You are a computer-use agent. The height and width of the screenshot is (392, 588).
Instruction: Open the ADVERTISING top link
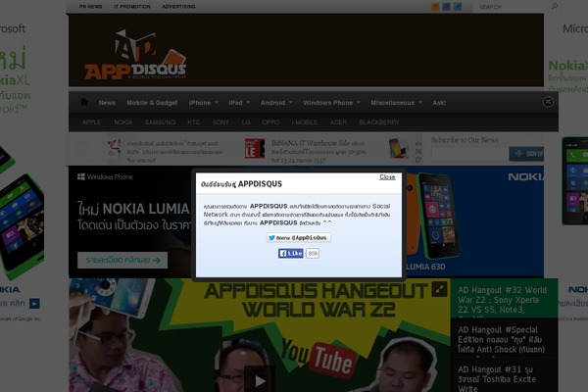tap(178, 7)
